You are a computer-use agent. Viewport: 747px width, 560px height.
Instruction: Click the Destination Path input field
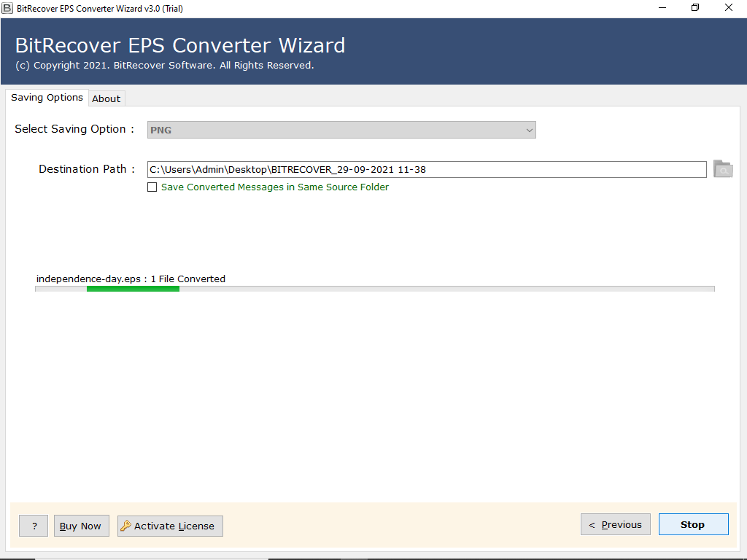(x=427, y=169)
